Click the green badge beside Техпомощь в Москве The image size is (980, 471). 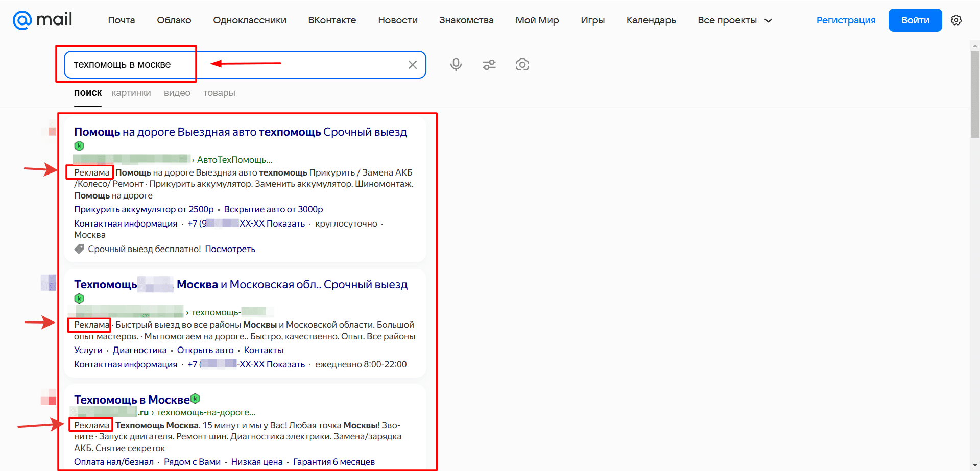195,399
